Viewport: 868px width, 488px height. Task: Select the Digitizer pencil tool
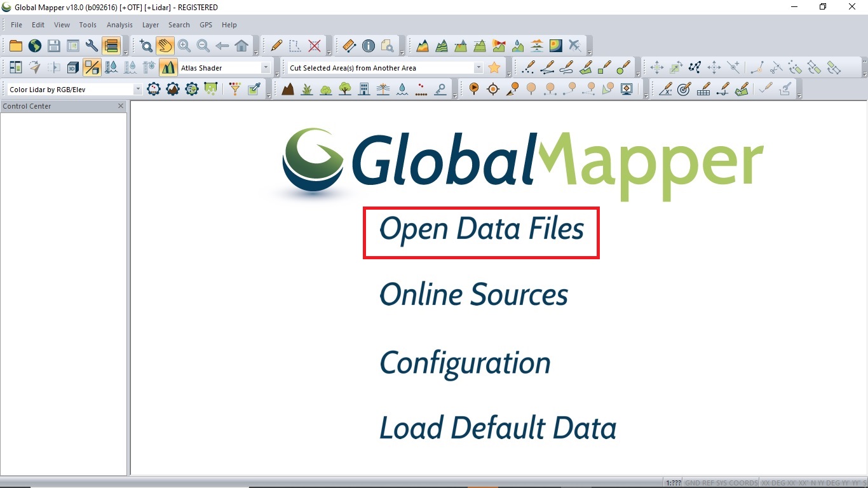click(276, 45)
